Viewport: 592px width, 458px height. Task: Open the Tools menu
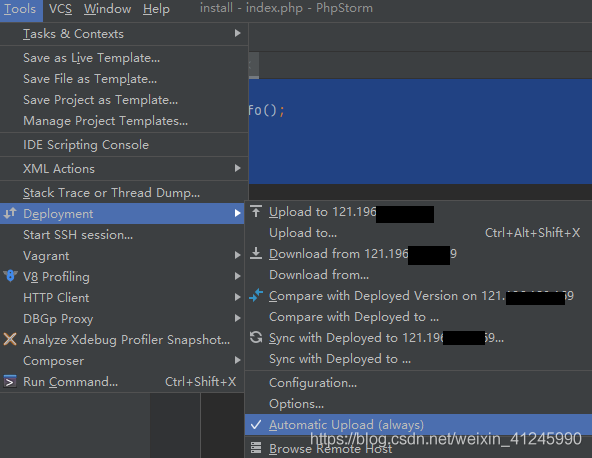point(20,9)
